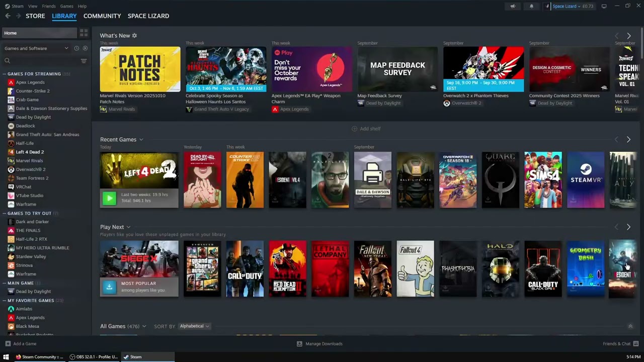The width and height of the screenshot is (644, 362).
Task: Switch to OBS 32.0.1 taskbar window
Action: point(94,357)
